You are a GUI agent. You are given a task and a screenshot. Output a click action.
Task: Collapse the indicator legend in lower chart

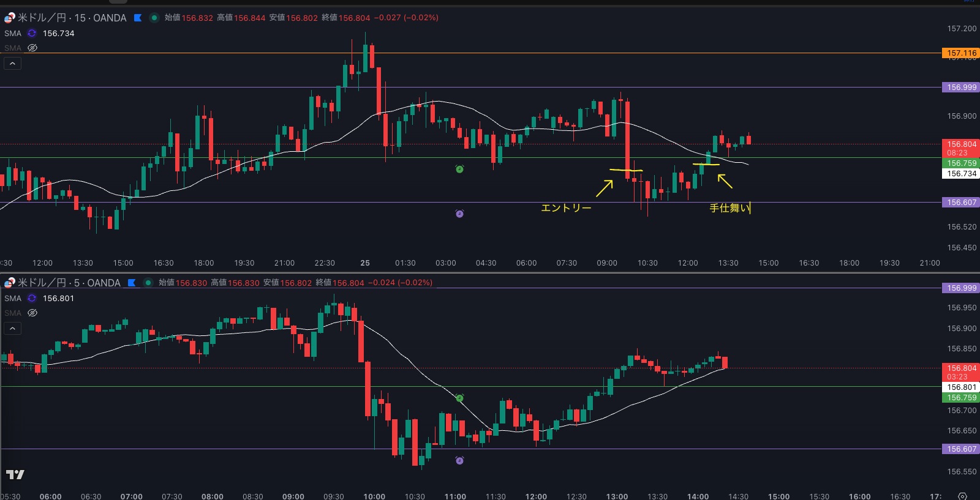[x=12, y=329]
